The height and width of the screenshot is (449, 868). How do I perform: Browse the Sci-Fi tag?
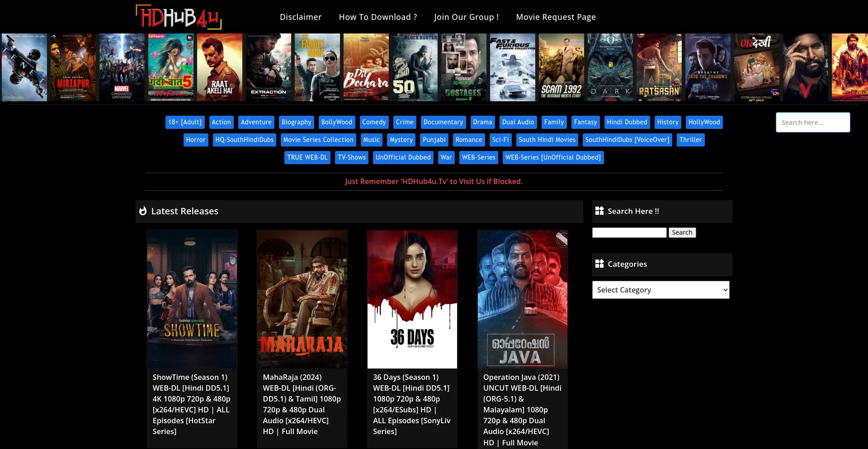point(500,140)
